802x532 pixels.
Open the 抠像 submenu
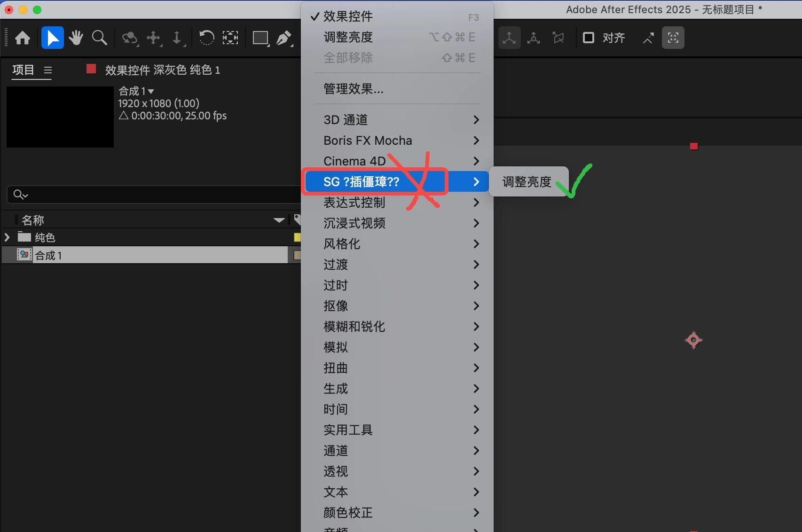tap(397, 306)
